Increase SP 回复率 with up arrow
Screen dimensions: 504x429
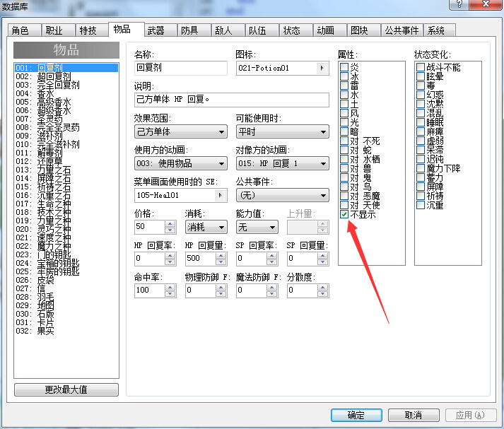272,256
